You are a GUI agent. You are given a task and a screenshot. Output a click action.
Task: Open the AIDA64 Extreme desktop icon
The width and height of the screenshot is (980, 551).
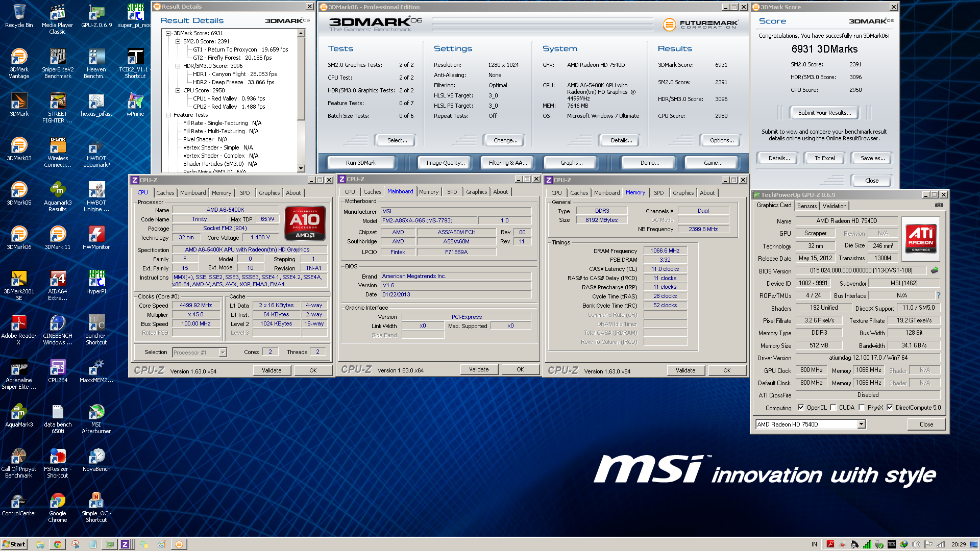click(58, 285)
